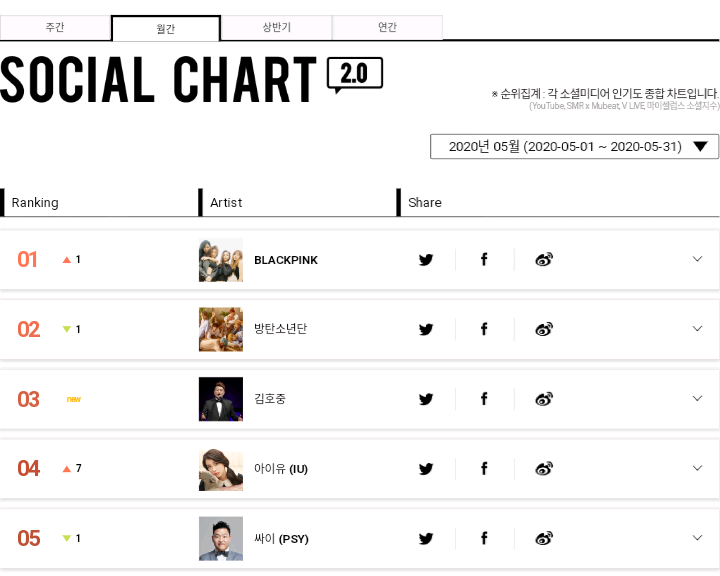
Task: Share 방탄소년단 on Facebook
Action: (484, 329)
